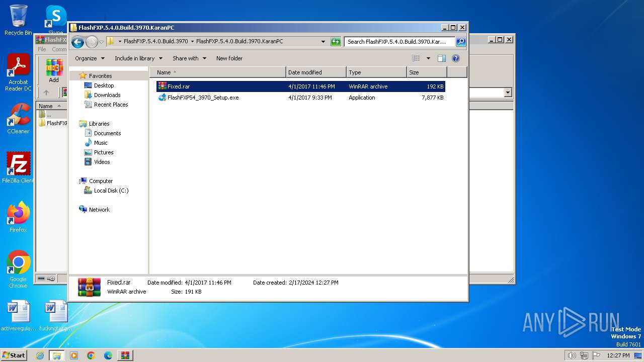Open Internet Explorer taskbar icon
The image size is (644, 362).
pos(40,355)
